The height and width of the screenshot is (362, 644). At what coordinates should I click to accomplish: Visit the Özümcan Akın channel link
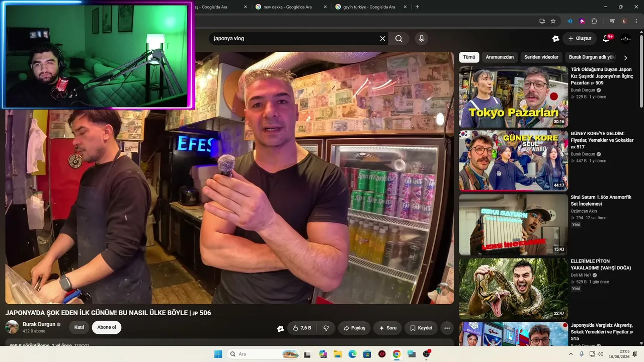coord(584,211)
